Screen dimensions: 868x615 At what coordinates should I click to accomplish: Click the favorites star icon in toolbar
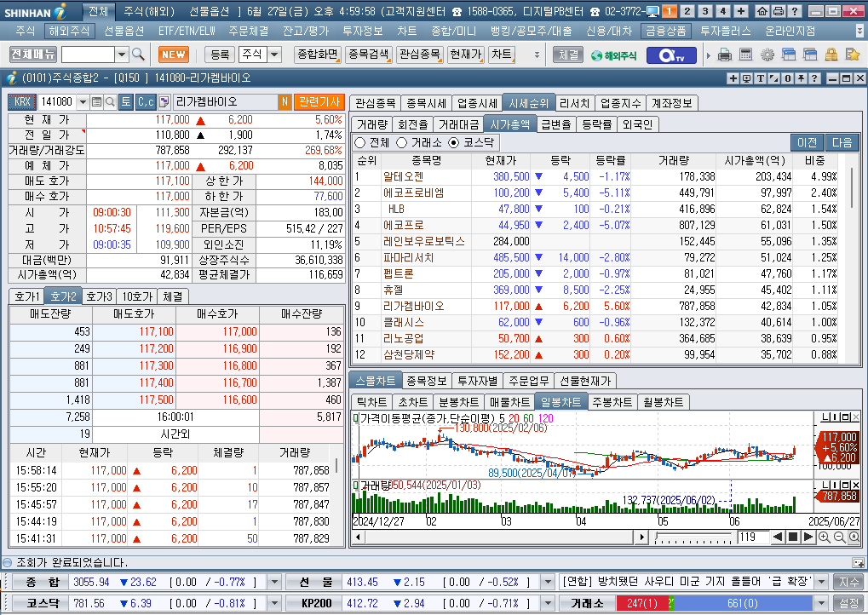pos(853,55)
